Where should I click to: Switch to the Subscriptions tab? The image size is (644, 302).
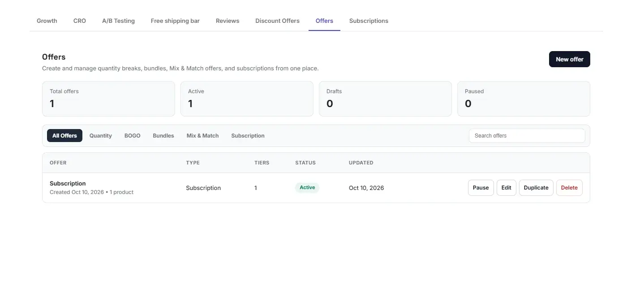click(369, 21)
